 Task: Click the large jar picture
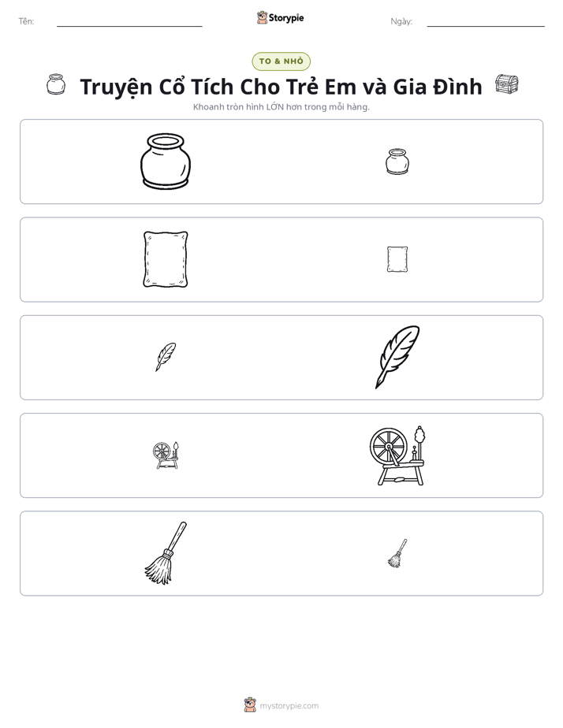click(x=166, y=162)
